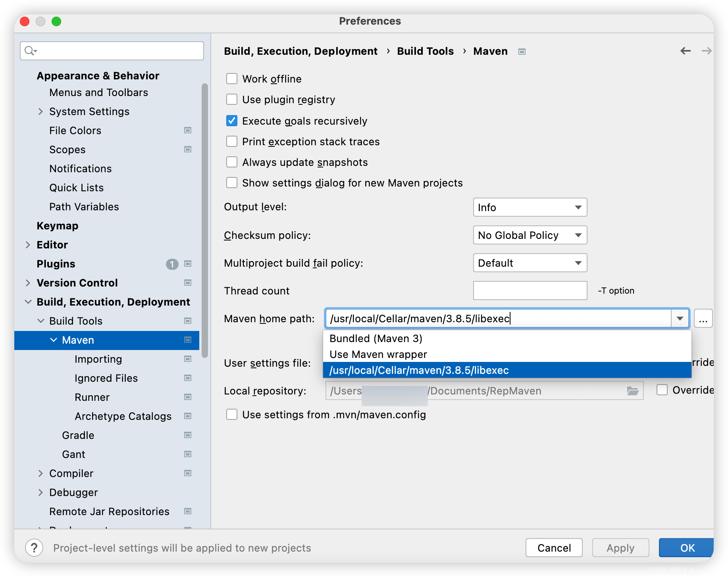Click the Maven home path text field
728x577 pixels.
(498, 318)
